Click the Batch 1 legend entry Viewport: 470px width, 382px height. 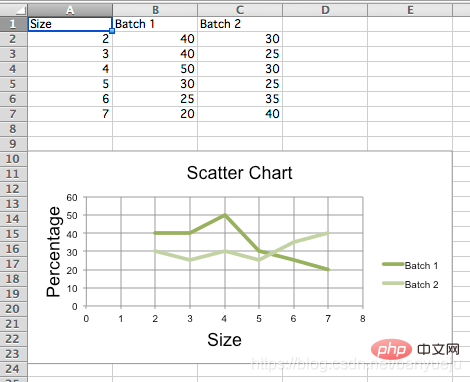click(410, 265)
